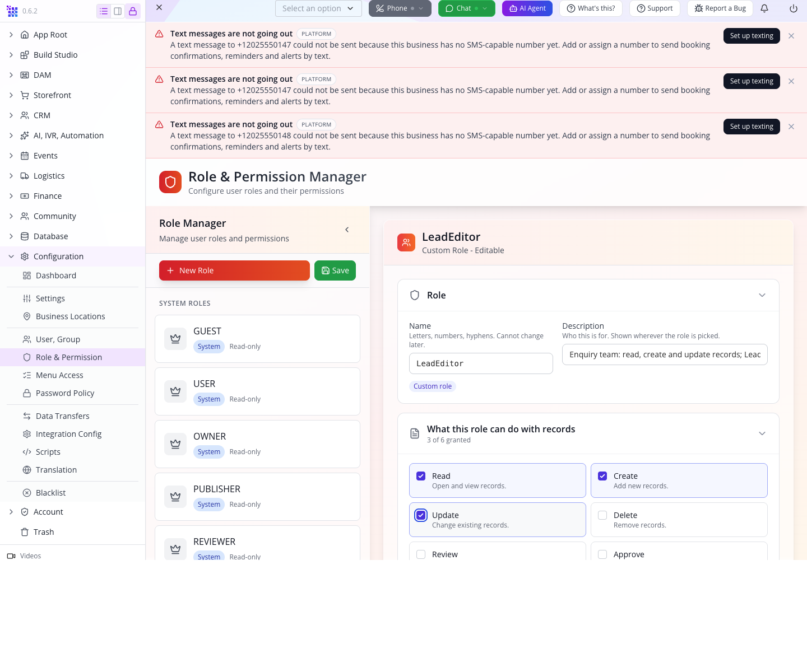Close the top bar X icon
Viewport: 807px width, 672px height.
pos(159,7)
